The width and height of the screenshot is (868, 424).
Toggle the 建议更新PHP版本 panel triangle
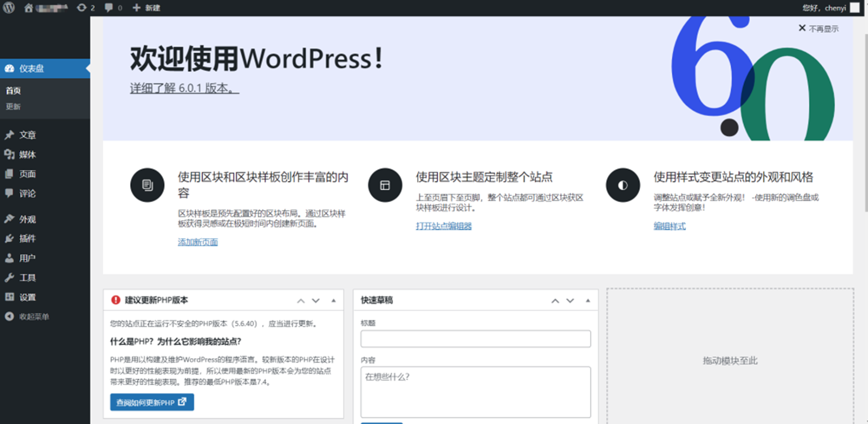(333, 300)
